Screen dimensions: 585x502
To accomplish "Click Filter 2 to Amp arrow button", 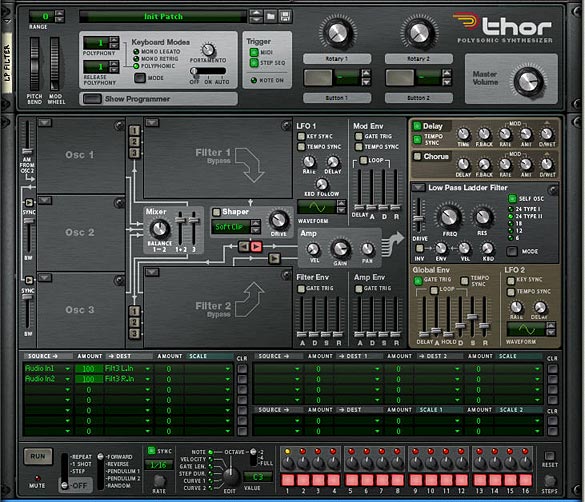I will [x=274, y=258].
